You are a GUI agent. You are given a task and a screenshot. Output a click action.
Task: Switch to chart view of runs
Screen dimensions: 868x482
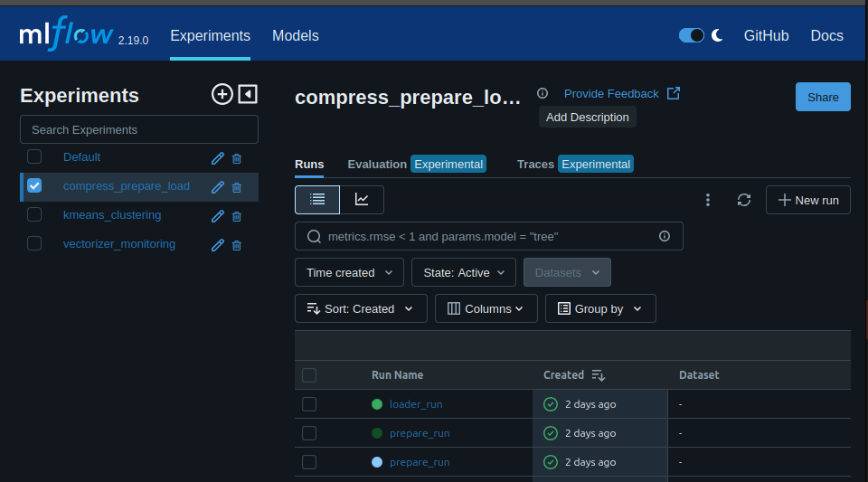coord(362,200)
